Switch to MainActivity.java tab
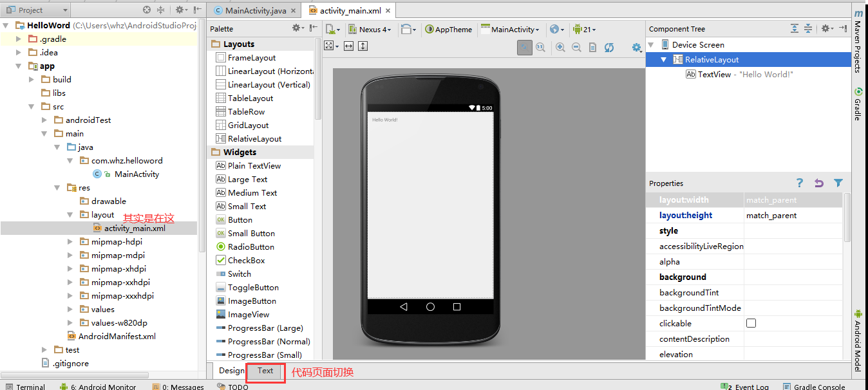868x390 pixels. click(x=256, y=10)
